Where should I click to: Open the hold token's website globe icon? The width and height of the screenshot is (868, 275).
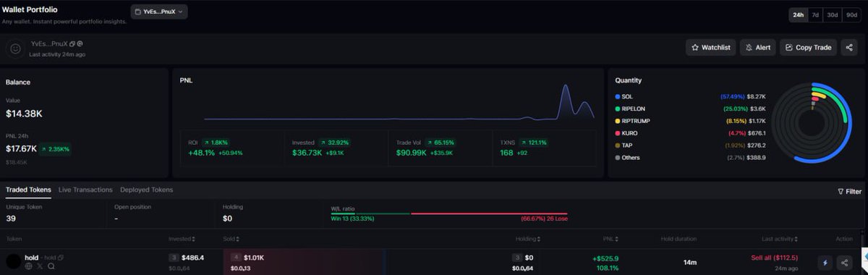click(29, 266)
